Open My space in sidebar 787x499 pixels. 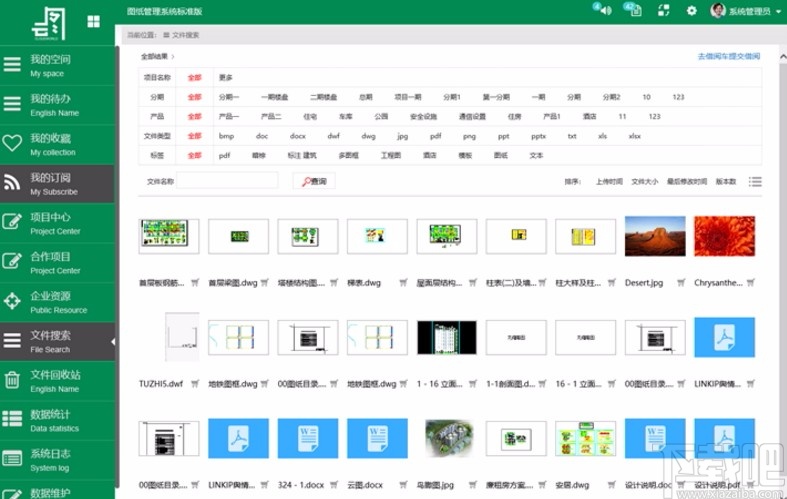pos(57,65)
